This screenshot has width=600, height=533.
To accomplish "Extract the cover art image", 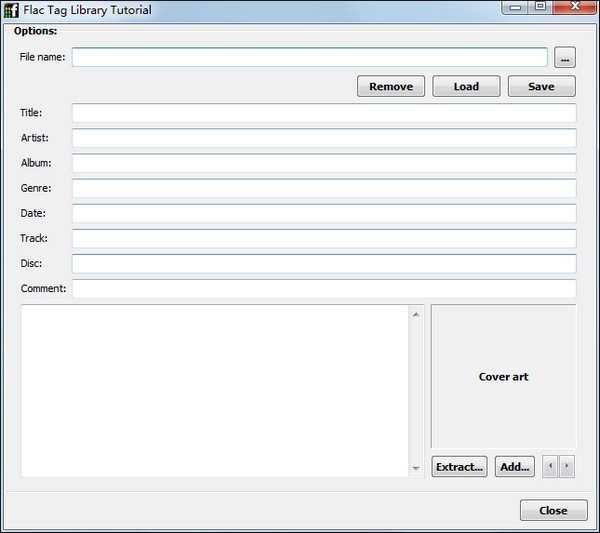I will click(x=459, y=467).
